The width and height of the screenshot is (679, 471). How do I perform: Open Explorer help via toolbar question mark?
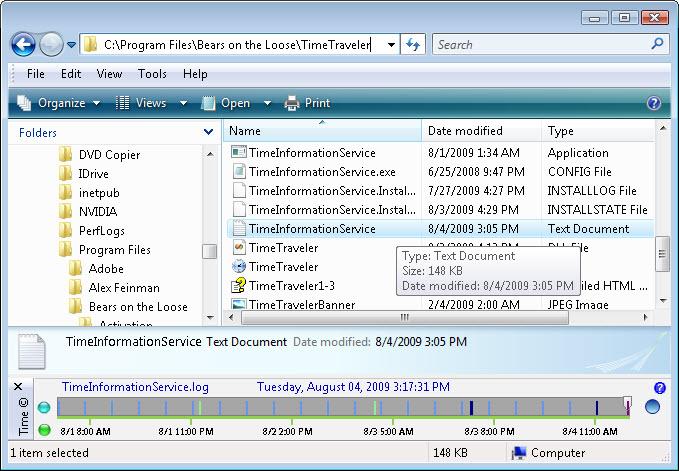[x=653, y=103]
